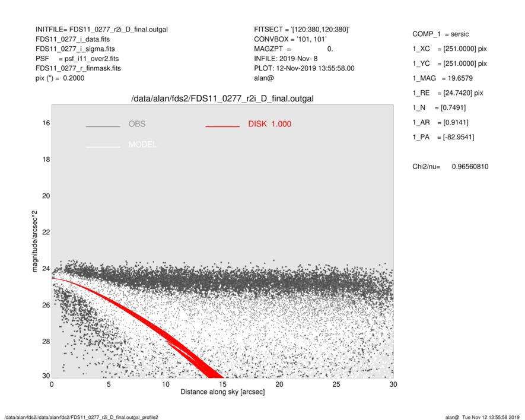
Task: Click the red DISK legend line
Action: [222, 126]
